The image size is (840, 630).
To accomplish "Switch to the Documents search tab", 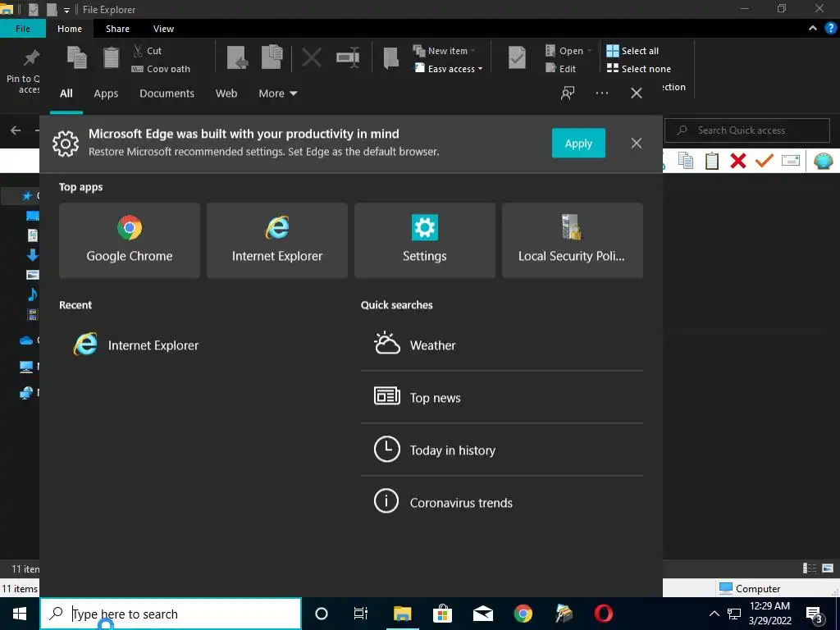I will 167,94.
